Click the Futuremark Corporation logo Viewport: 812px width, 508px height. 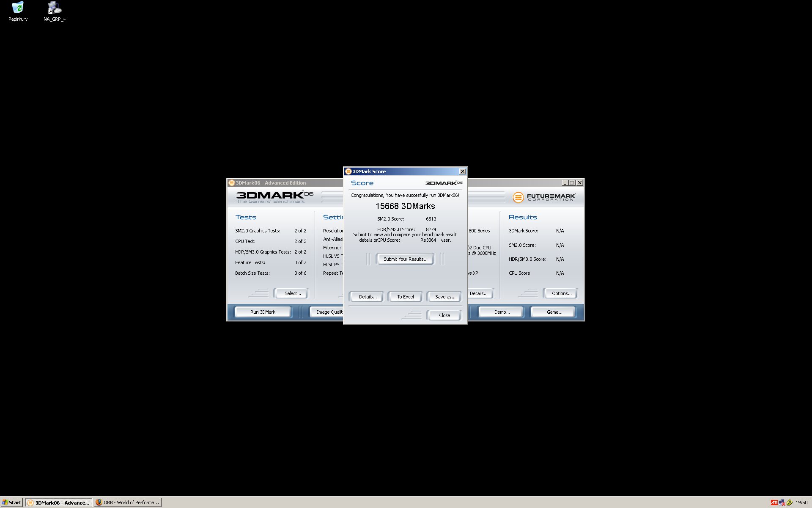(544, 197)
